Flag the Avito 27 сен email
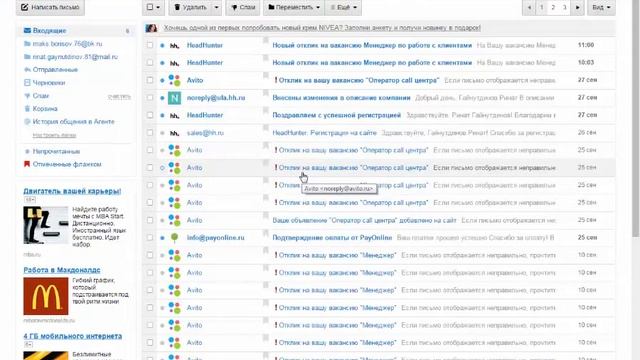Viewport: 640px width, 360px height. [x=265, y=76]
